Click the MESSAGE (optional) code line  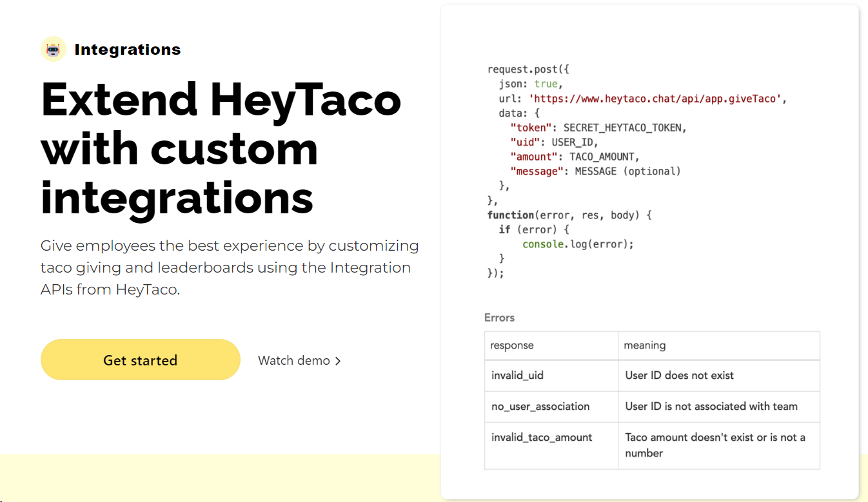coord(596,171)
